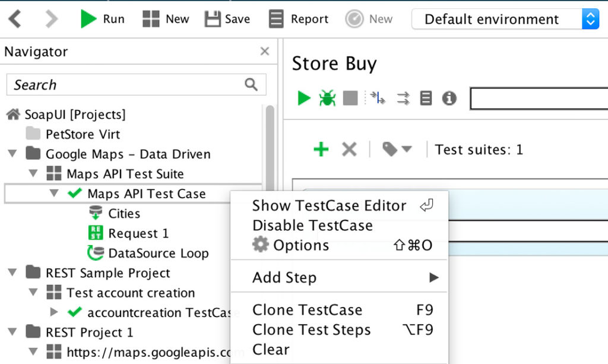Image resolution: width=608 pixels, height=364 pixels.
Task: Click the info circle icon
Action: pos(449,98)
